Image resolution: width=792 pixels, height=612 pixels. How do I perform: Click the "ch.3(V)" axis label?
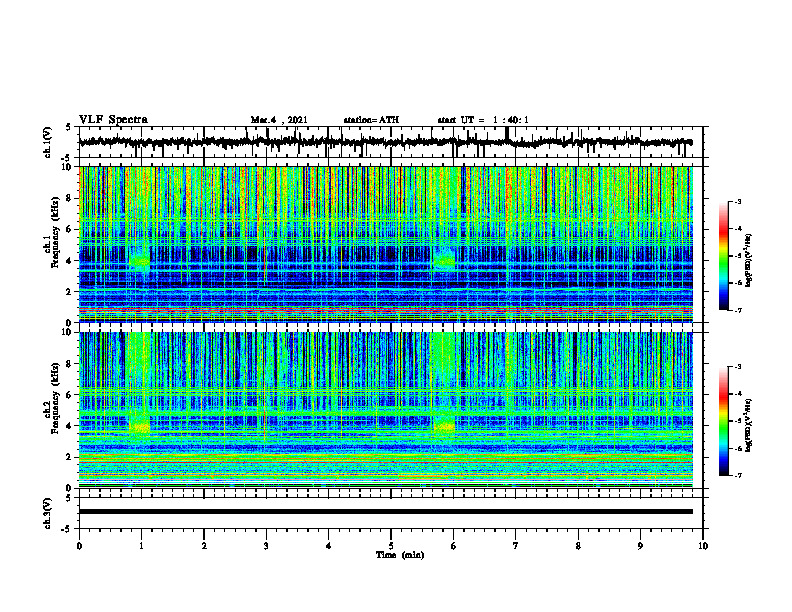click(48, 513)
